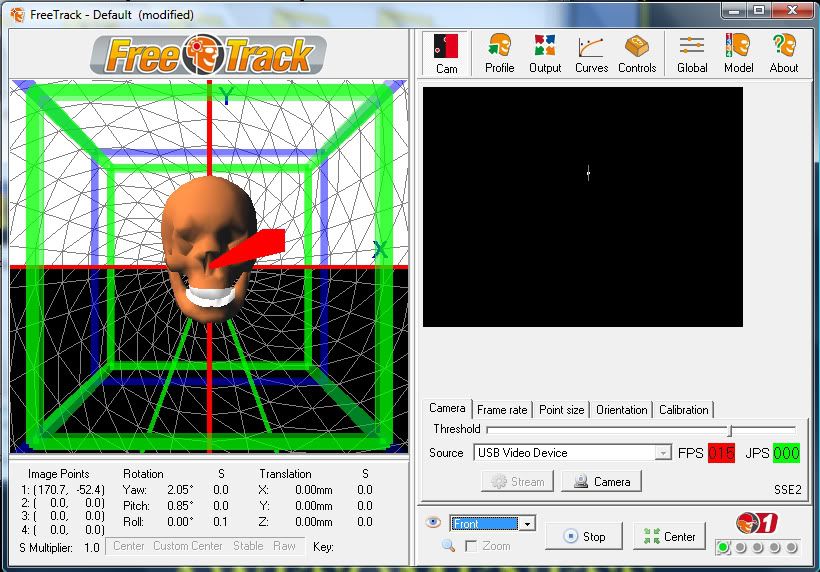This screenshot has height=572, width=820.
Task: Open the Curves editor icon
Action: coord(591,53)
